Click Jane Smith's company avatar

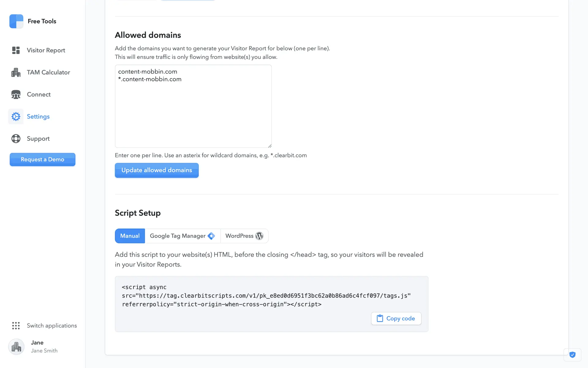pos(16,347)
